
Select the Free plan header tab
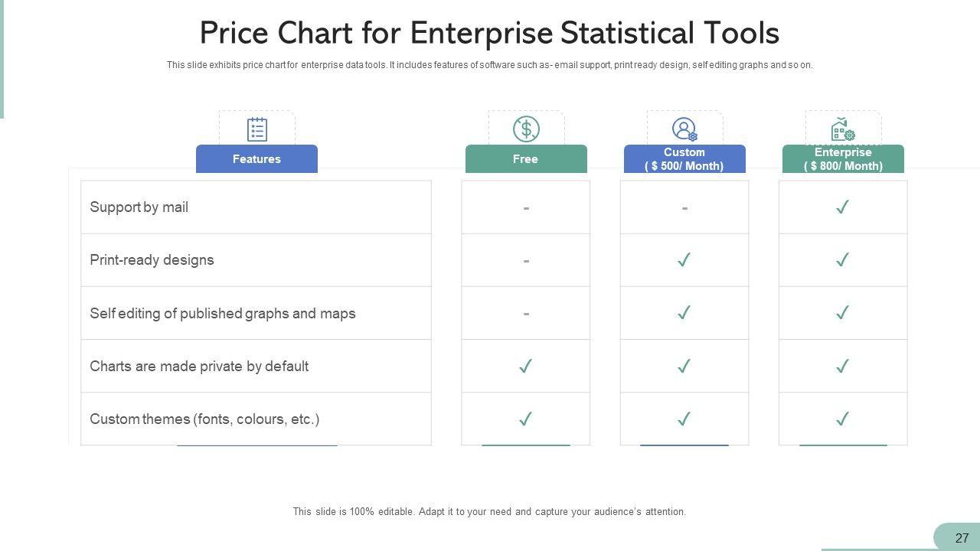tap(526, 159)
